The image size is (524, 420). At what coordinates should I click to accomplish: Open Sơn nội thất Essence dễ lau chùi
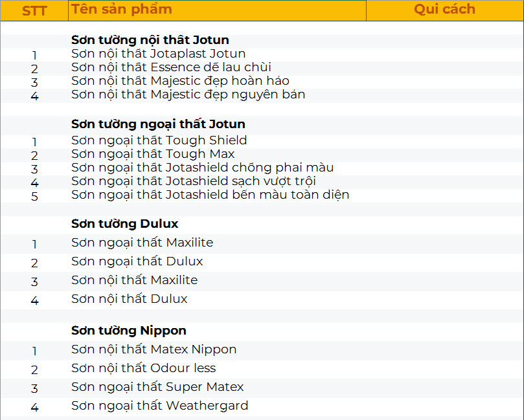pos(162,67)
